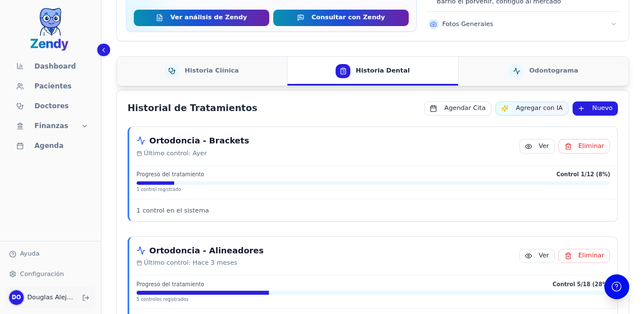Click the Ayuda question mark icon

coord(12,254)
